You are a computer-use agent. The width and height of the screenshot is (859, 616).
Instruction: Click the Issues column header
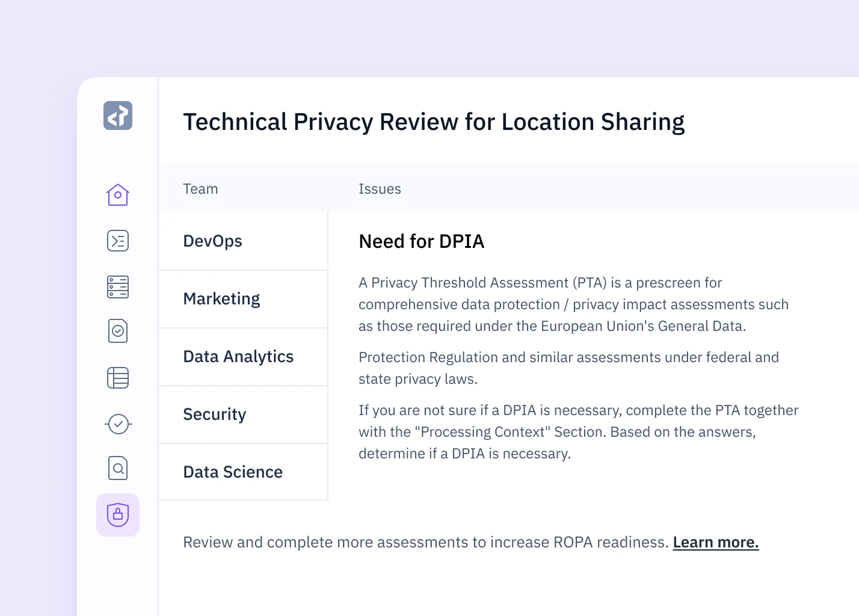[x=380, y=189]
